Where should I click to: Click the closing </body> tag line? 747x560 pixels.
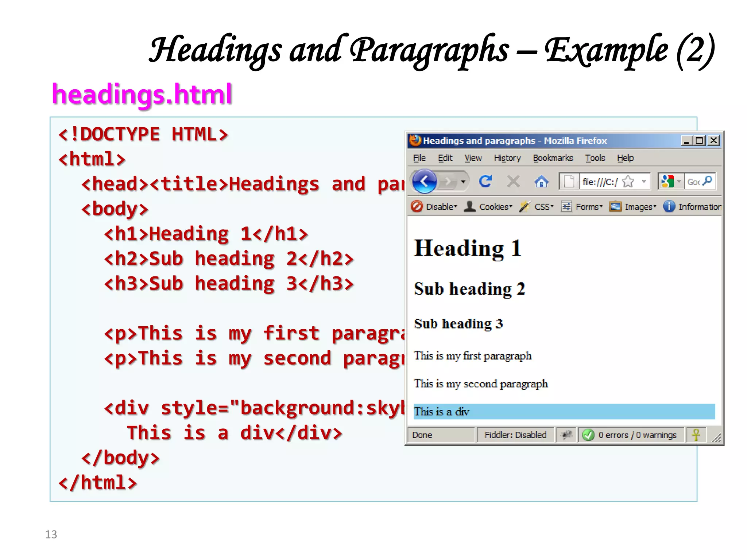120,458
